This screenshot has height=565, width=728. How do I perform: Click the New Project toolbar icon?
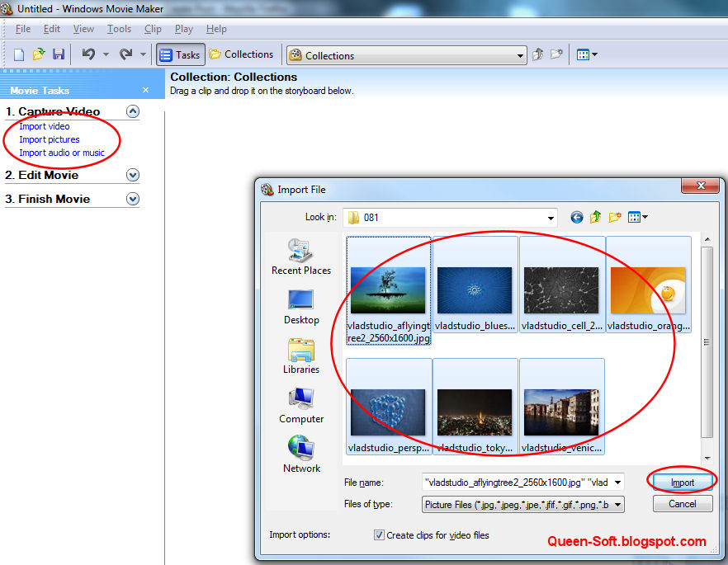tap(18, 54)
